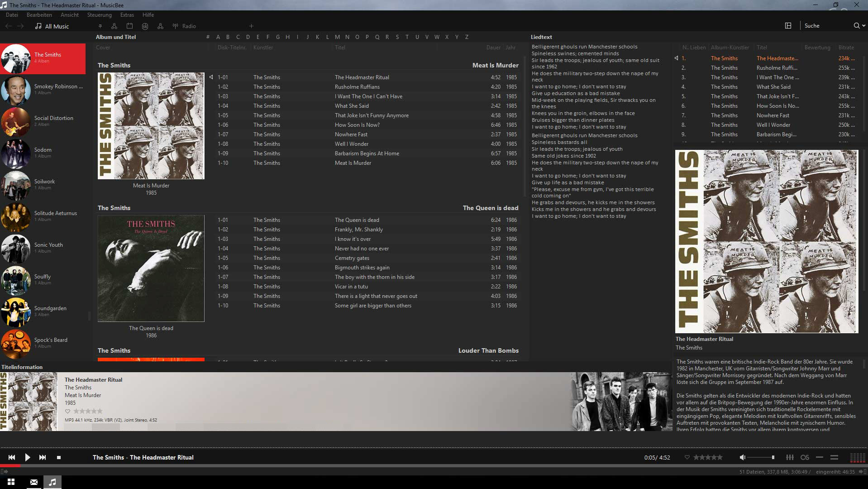Skip to next track
868x489 pixels.
point(43,457)
